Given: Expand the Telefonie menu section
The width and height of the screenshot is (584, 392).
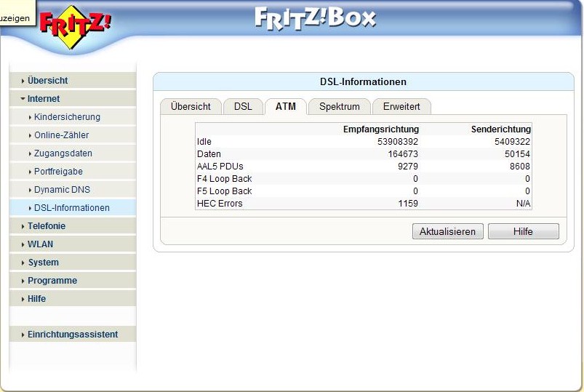Looking at the screenshot, I should coord(73,226).
